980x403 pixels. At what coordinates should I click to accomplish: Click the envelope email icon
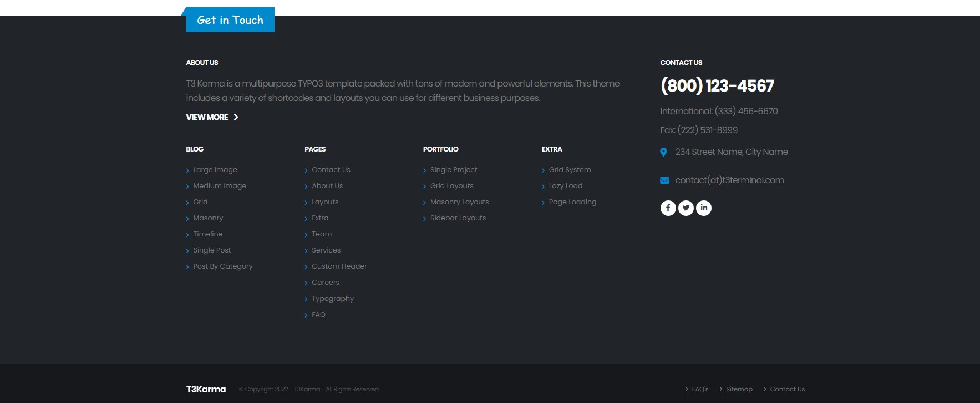point(664,180)
